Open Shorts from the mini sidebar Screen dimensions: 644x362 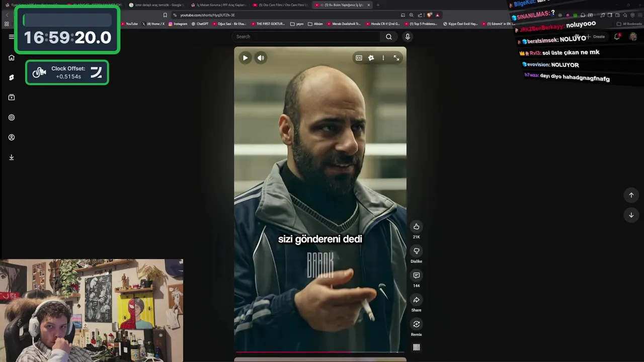pos(12,77)
